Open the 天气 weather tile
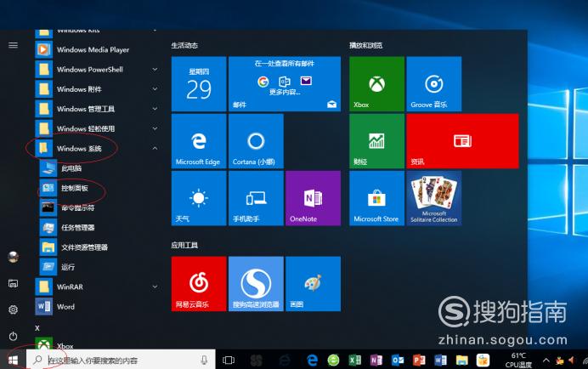588x369 pixels. tap(199, 198)
